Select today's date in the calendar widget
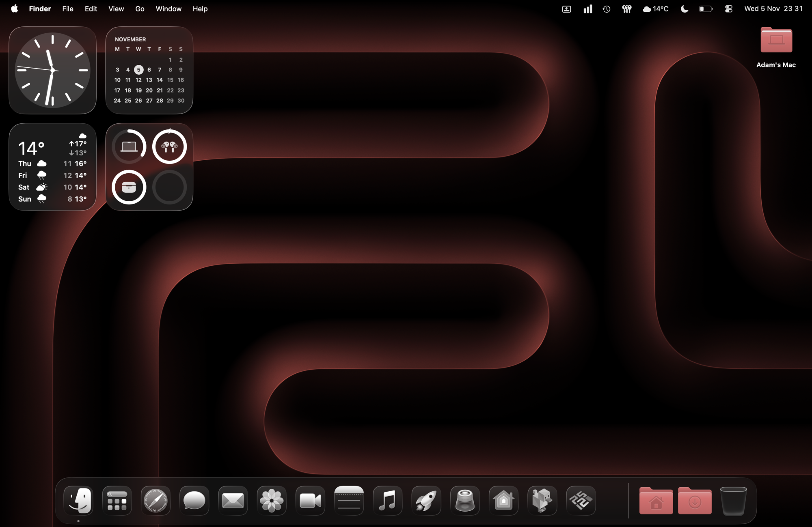Image resolution: width=812 pixels, height=527 pixels. tap(138, 69)
